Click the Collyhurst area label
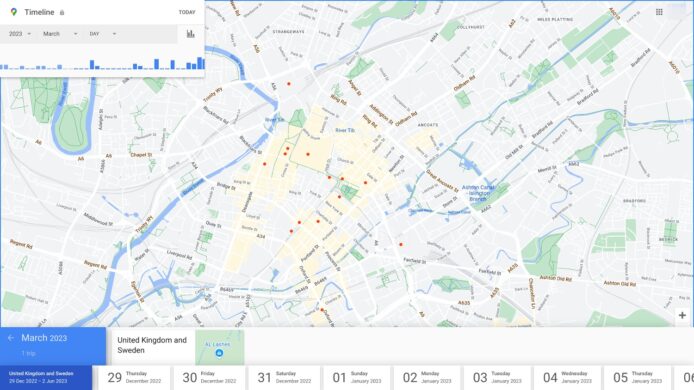The height and width of the screenshot is (390, 694). click(x=470, y=27)
